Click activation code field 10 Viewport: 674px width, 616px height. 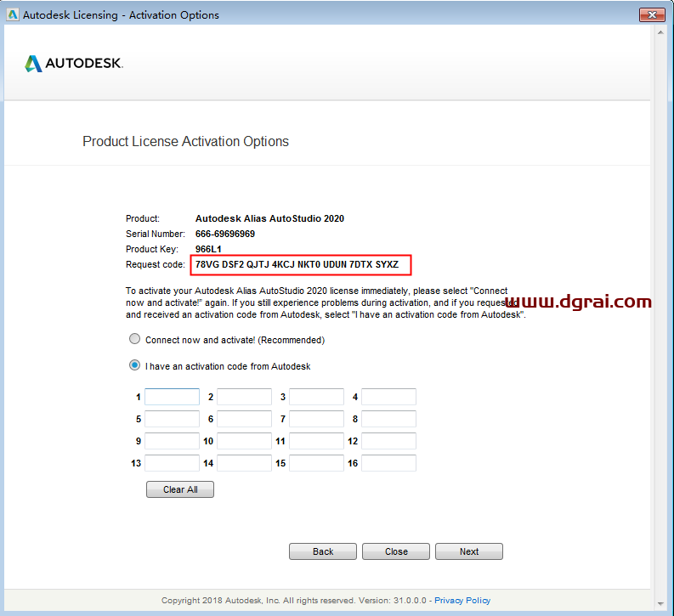click(x=244, y=441)
